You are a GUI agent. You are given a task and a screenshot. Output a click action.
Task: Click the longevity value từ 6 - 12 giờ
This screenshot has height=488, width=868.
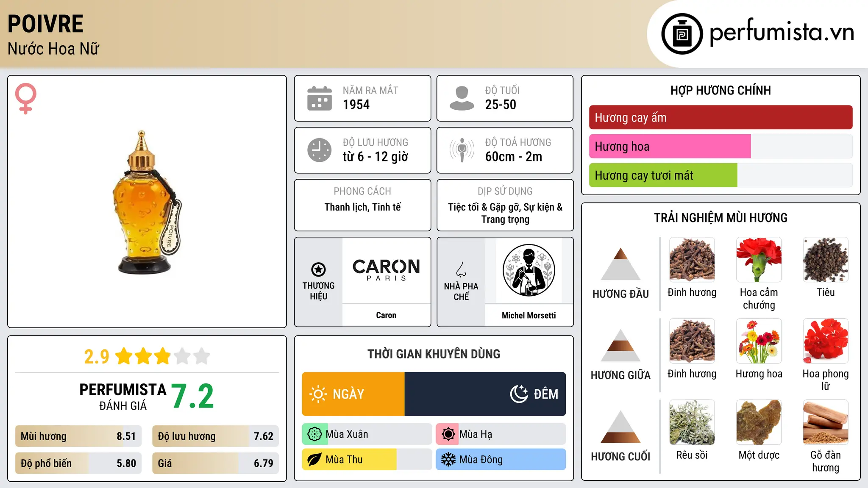coord(376,157)
